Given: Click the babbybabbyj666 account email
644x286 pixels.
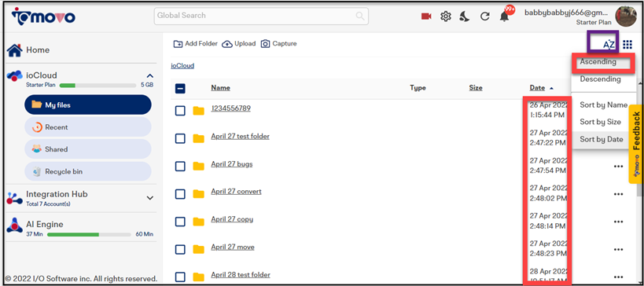Looking at the screenshot, I should point(566,13).
